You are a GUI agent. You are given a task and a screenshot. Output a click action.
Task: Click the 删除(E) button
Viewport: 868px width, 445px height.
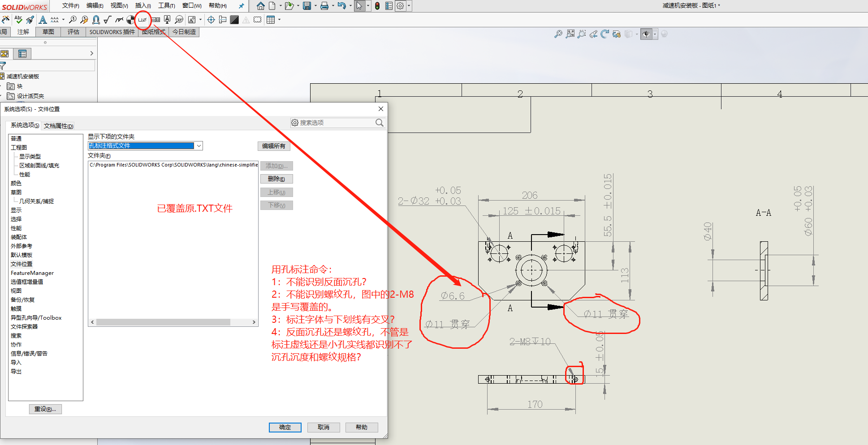276,179
